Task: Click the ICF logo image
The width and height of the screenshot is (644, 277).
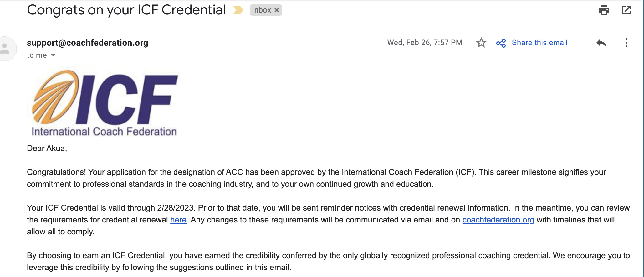Action: click(105, 103)
